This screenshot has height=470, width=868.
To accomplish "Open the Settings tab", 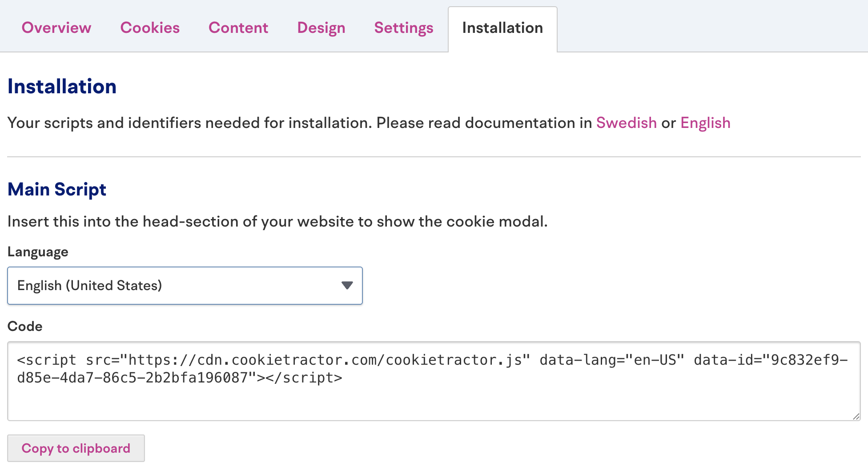I will (x=403, y=28).
